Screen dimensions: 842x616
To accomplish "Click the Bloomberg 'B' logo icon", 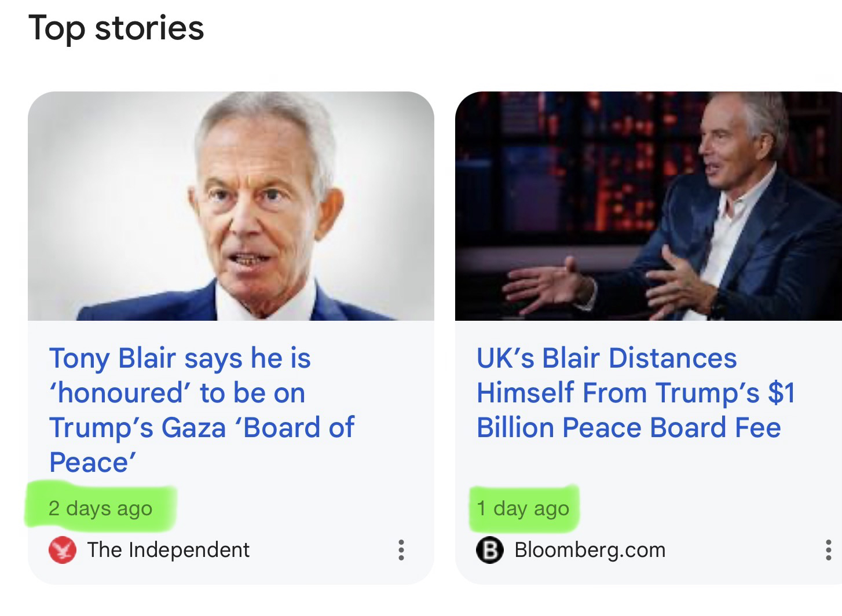I will 490,550.
